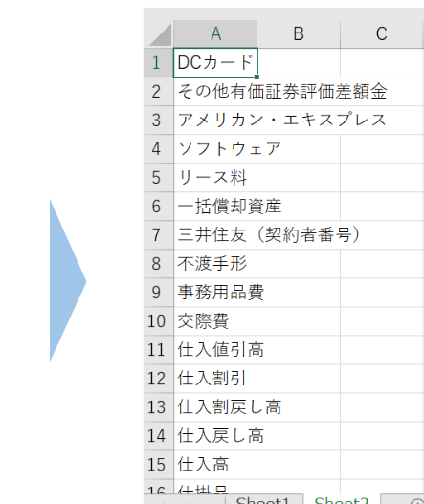The image size is (424, 504).
Task: Click the cell containing ソフトウェア
Action: (215, 149)
